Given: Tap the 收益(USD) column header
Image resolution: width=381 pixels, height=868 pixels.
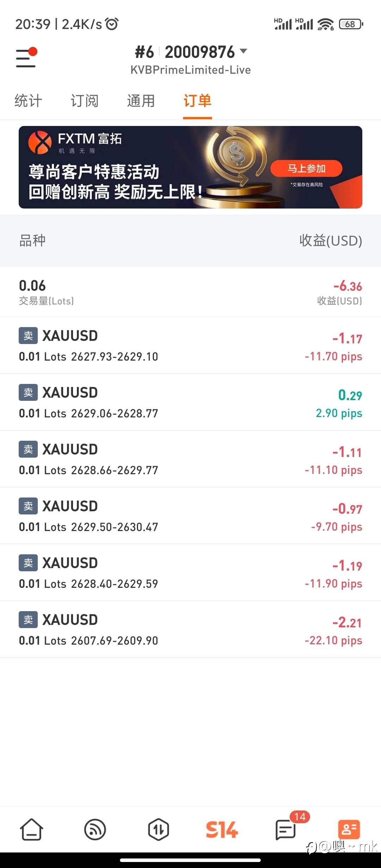Looking at the screenshot, I should coord(331,241).
